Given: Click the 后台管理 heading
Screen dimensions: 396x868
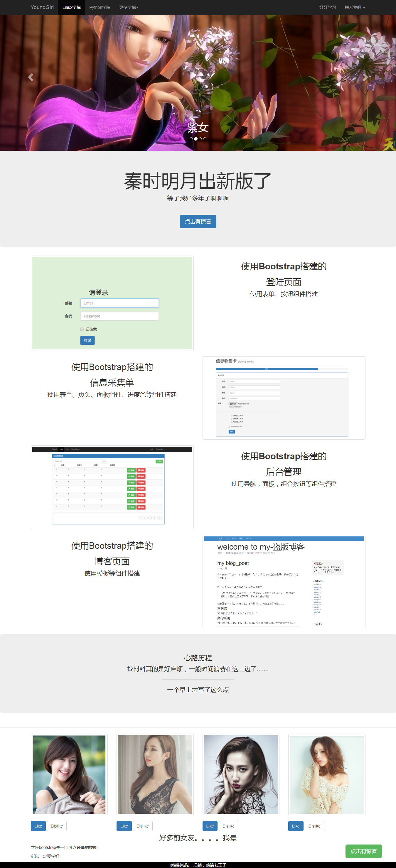Looking at the screenshot, I should 284,472.
